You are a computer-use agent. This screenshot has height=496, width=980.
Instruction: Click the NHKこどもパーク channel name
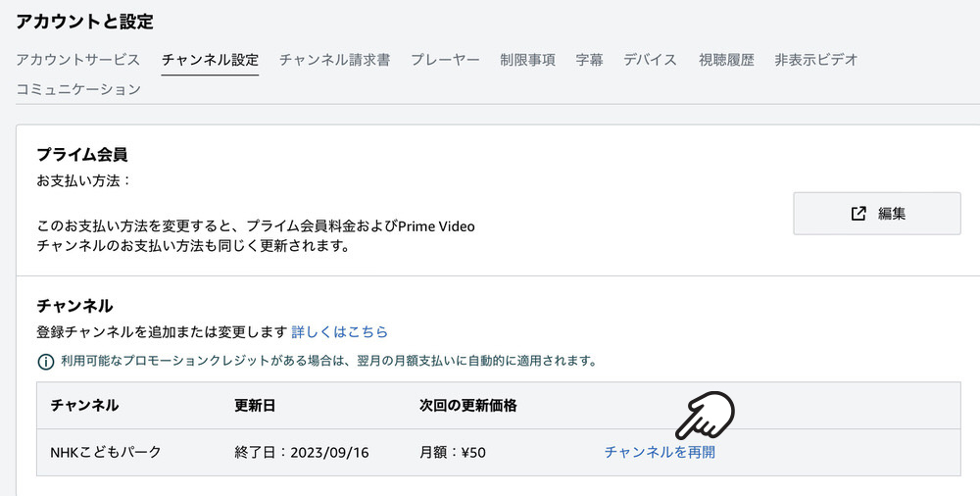(106, 452)
